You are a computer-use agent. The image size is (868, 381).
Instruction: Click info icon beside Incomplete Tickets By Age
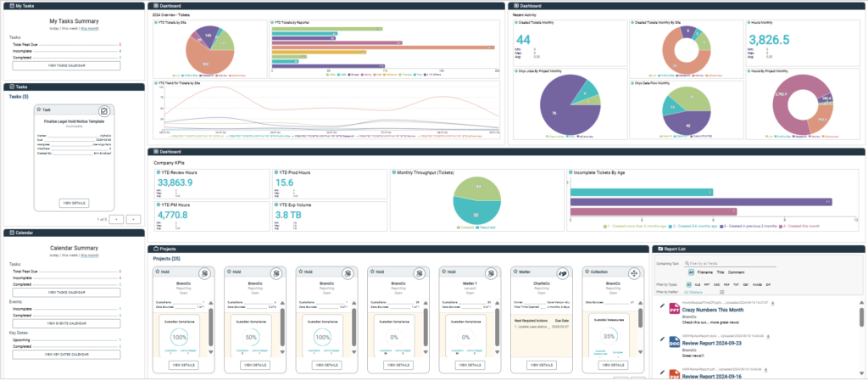click(x=569, y=172)
